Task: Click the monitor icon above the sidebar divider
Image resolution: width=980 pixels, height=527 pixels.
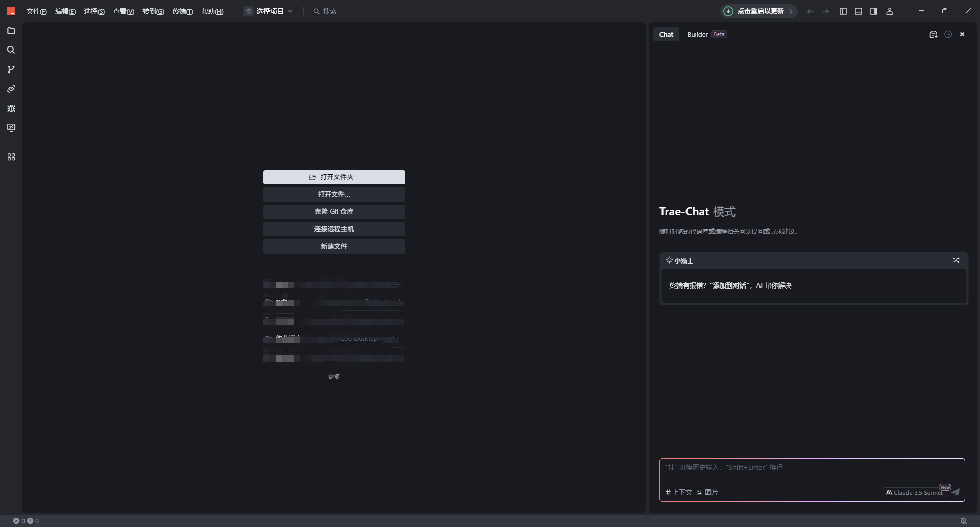Action: click(x=11, y=128)
